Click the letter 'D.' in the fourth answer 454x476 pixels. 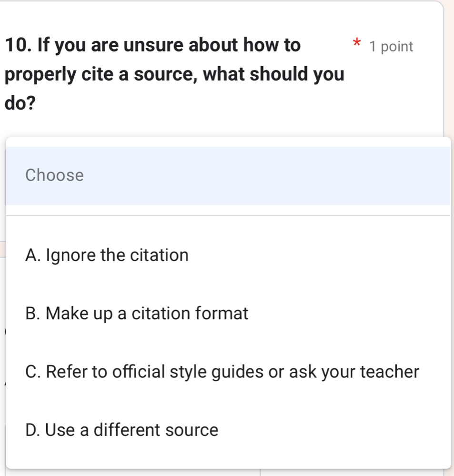33,430
